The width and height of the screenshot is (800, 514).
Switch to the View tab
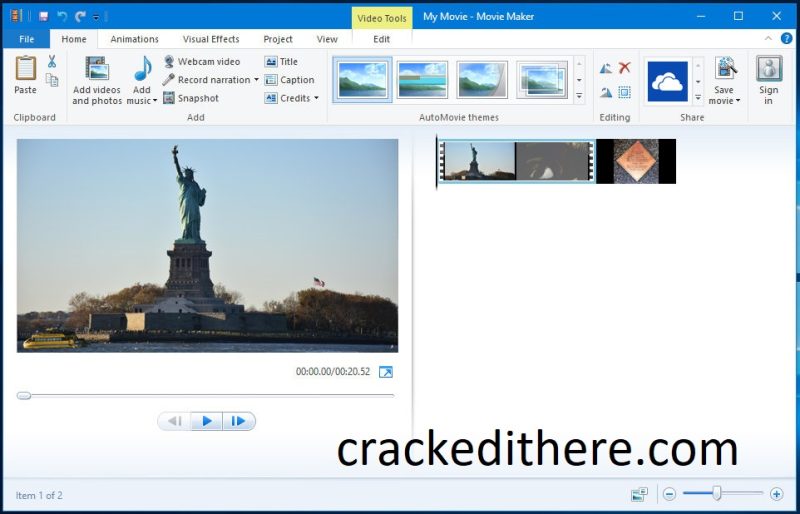pyautogui.click(x=327, y=39)
